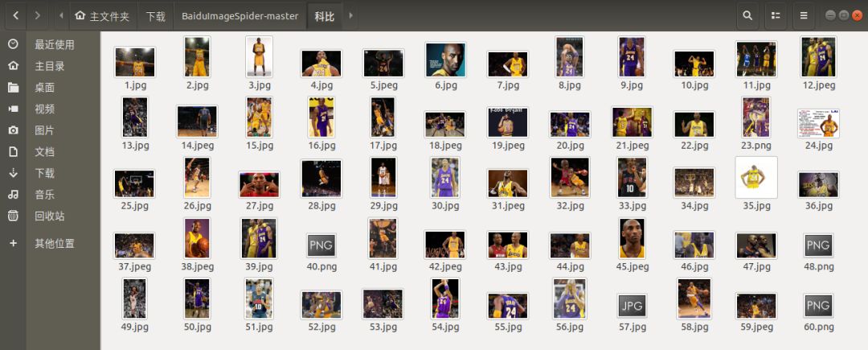Open the hamburger menu in header
This screenshot has height=350, width=868.
[x=803, y=15]
